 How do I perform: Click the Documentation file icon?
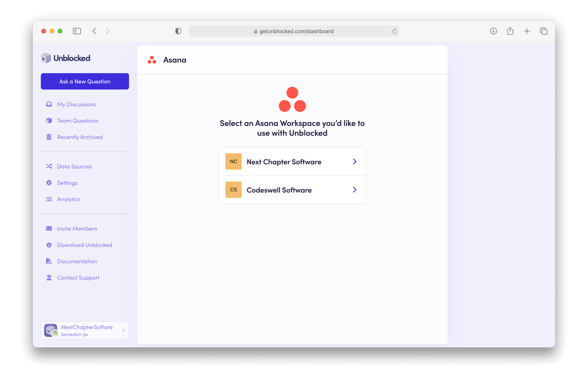49,261
